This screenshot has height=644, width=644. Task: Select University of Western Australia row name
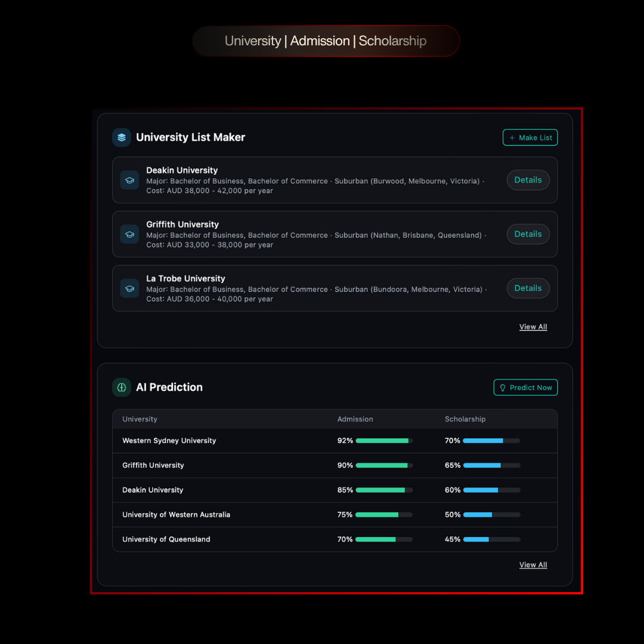tap(176, 515)
